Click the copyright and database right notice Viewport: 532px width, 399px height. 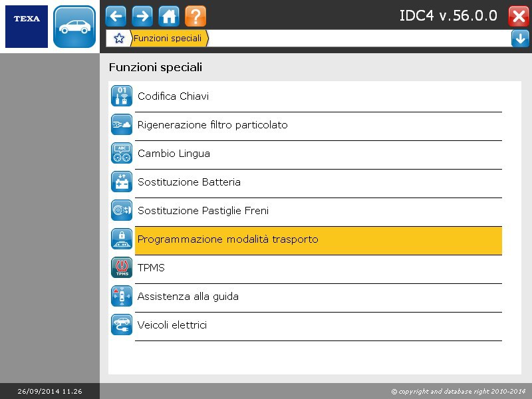[458, 391]
